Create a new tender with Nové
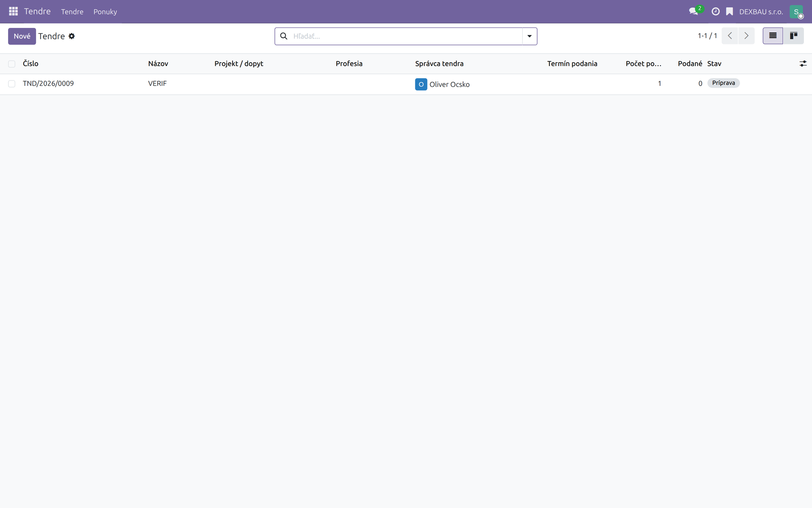 point(22,36)
